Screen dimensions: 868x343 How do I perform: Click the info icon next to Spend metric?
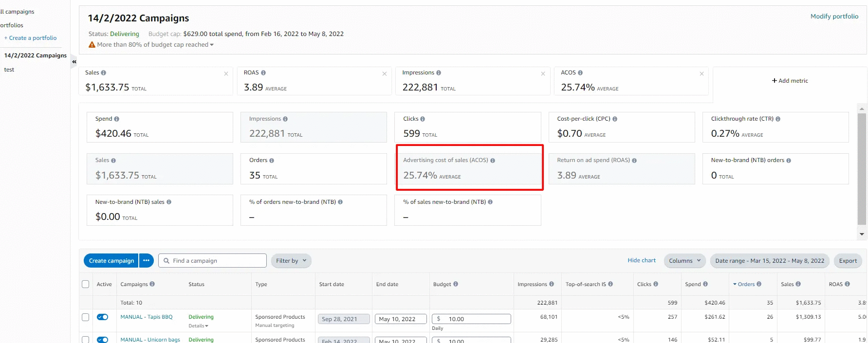[116, 119]
